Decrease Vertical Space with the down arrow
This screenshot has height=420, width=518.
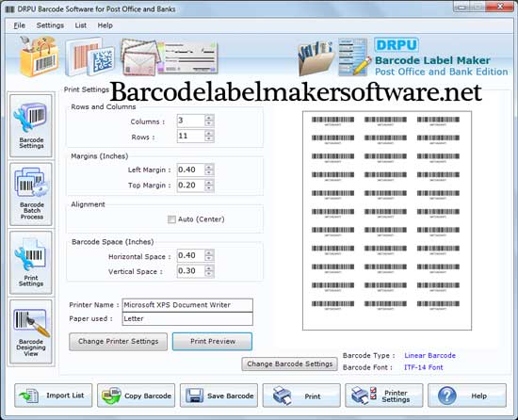(209, 274)
